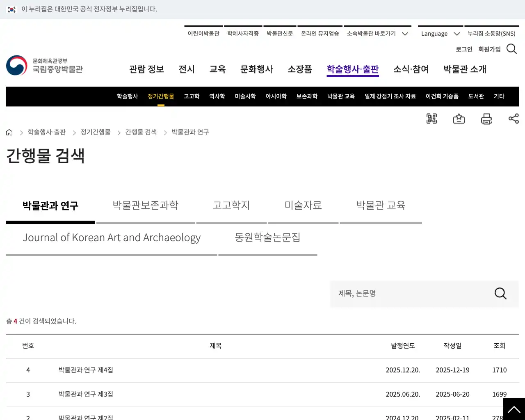Click the 로그인 link
This screenshot has height=420, width=525.
(x=464, y=49)
